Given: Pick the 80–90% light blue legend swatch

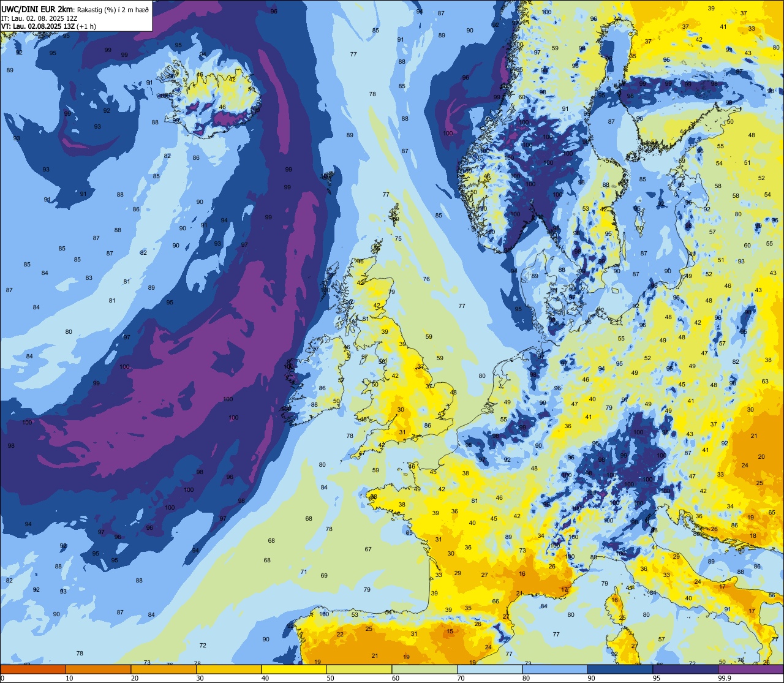Looking at the screenshot, I should [555, 669].
